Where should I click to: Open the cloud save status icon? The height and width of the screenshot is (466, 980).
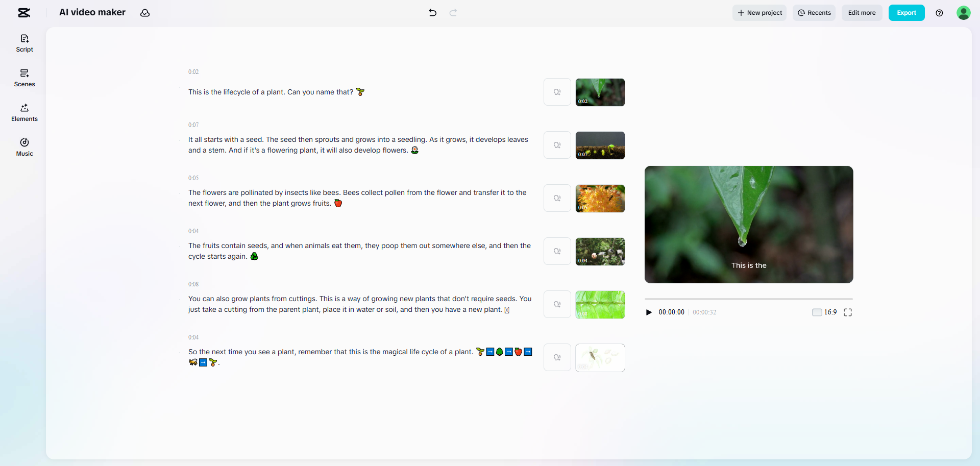(x=145, y=13)
